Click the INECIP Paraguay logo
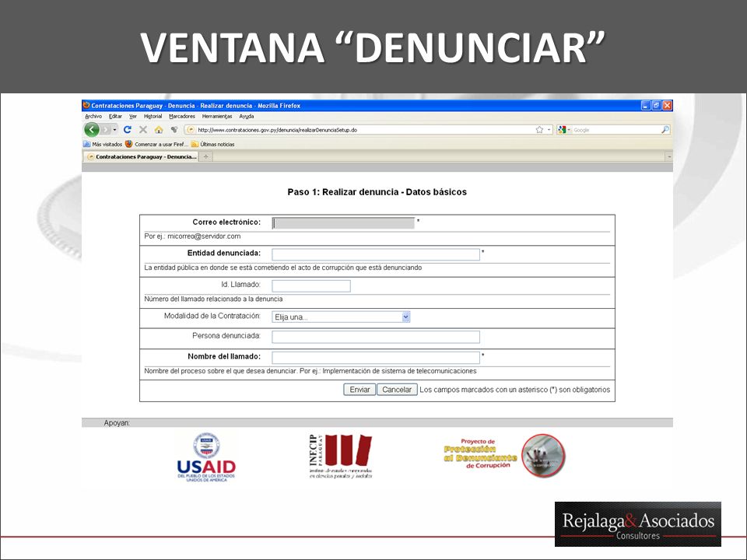The image size is (747, 560). [340, 457]
